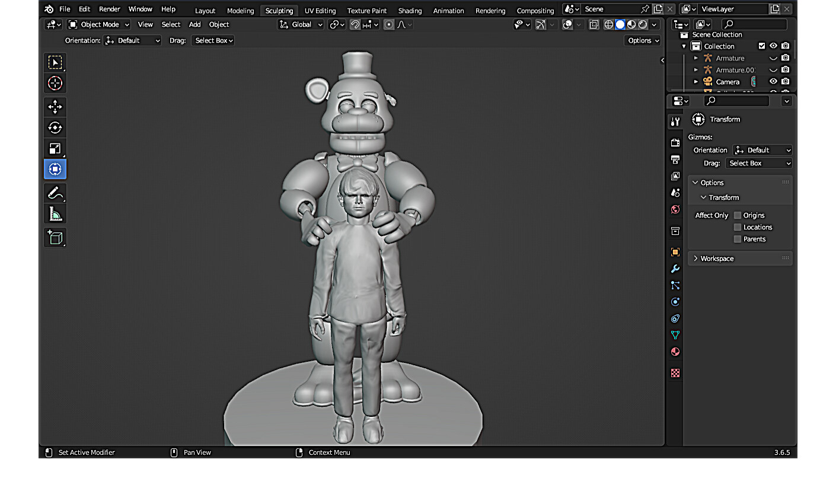
Task: Open Drag Select Box dropdown in properties panel
Action: tap(759, 163)
